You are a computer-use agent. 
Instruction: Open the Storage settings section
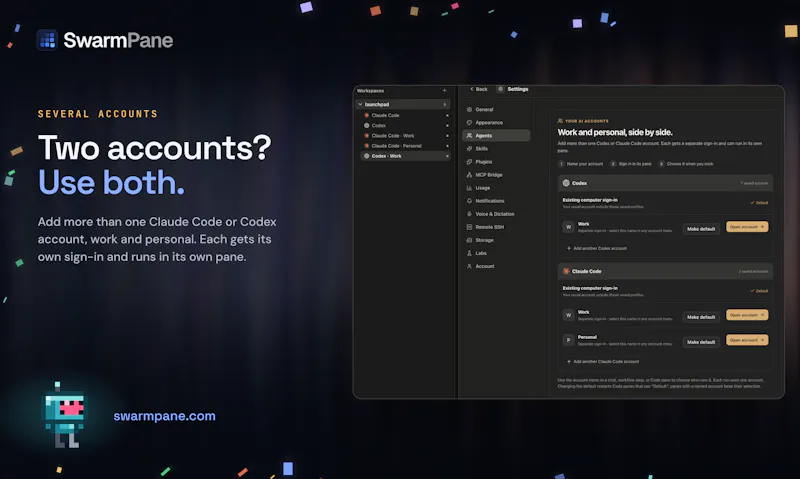[x=496, y=240]
